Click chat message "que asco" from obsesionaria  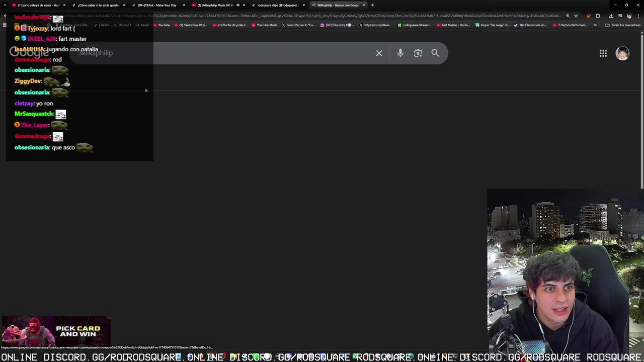coord(63,148)
